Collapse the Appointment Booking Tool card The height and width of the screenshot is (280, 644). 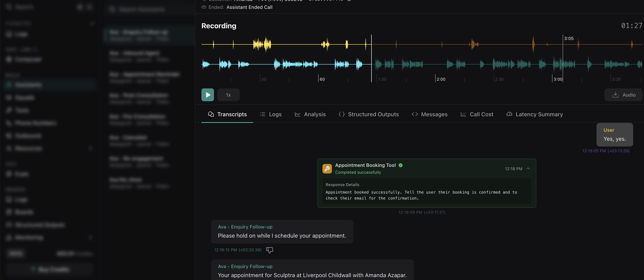tap(528, 169)
